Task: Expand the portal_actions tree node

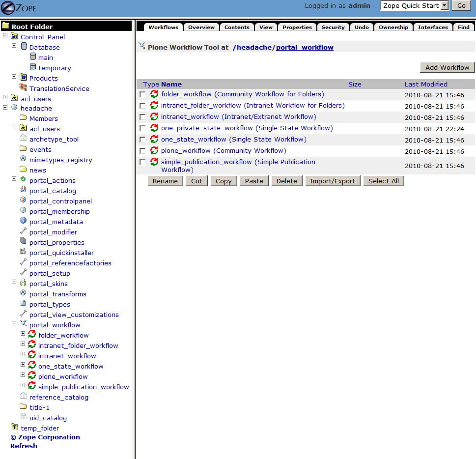Action: 14,178
